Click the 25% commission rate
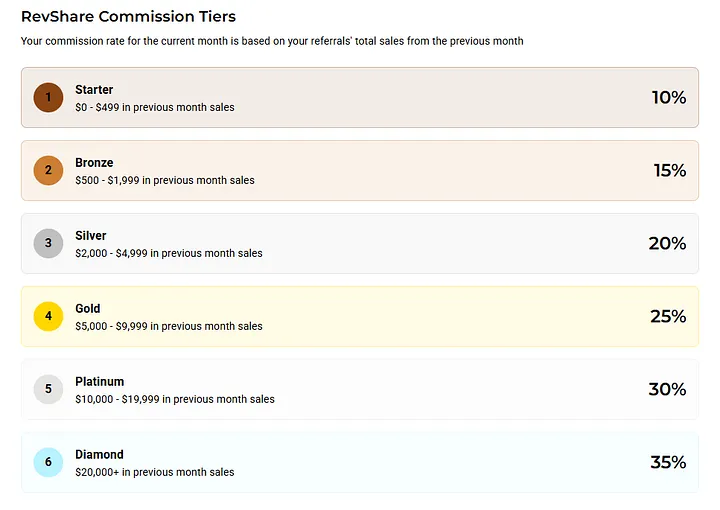The width and height of the screenshot is (720, 510). coord(668,316)
